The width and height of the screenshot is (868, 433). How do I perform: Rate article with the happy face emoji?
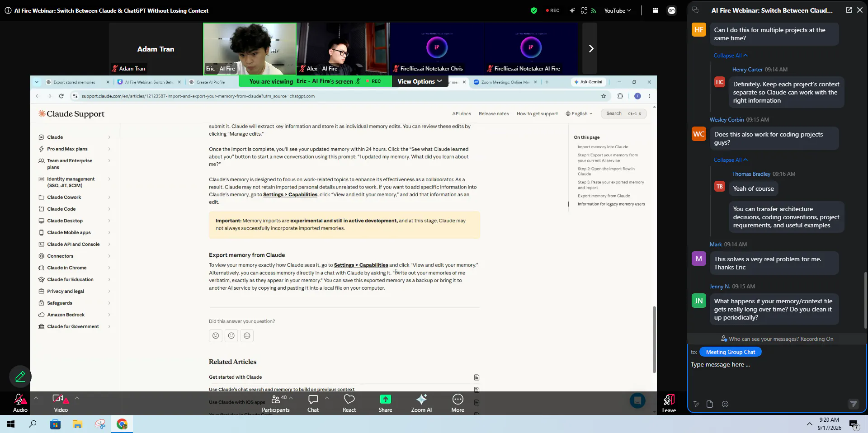[x=247, y=335]
